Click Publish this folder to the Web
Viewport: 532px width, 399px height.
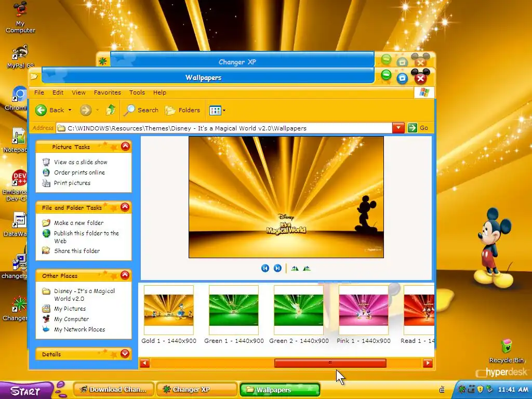[x=87, y=237]
